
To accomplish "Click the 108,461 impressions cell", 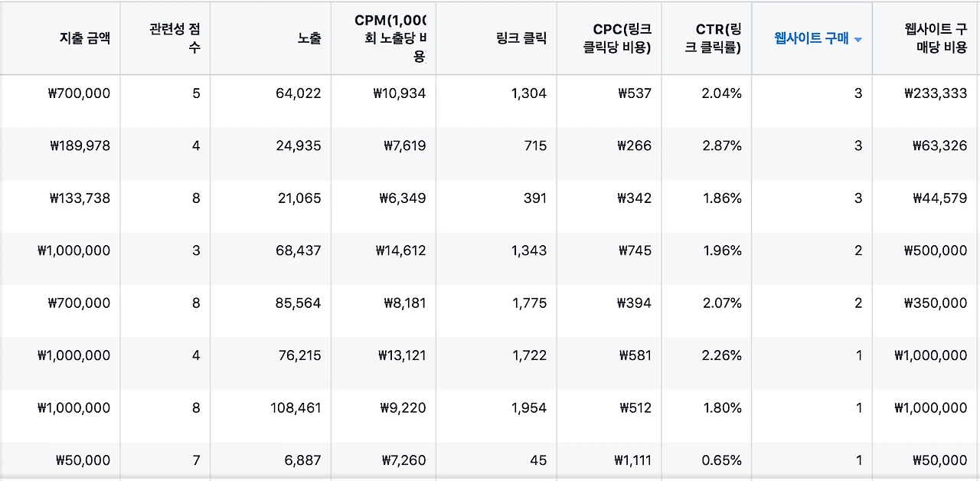I will 296,407.
